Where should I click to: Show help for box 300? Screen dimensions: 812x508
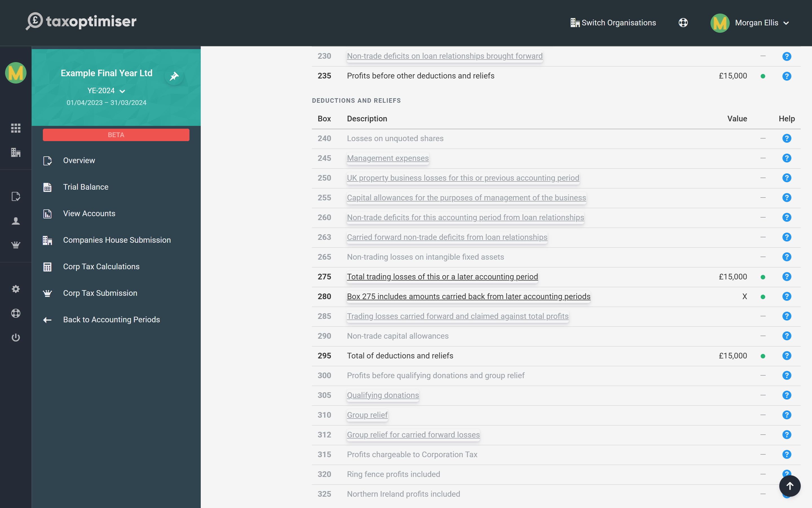pyautogui.click(x=787, y=376)
